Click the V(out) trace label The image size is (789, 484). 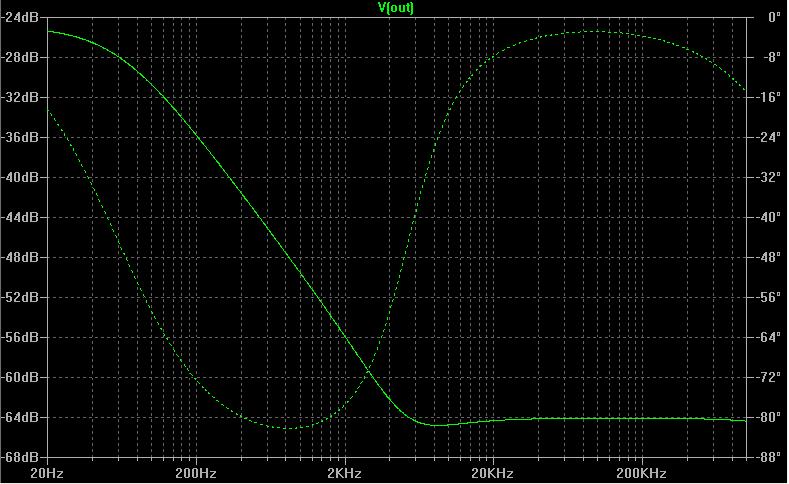(396, 8)
